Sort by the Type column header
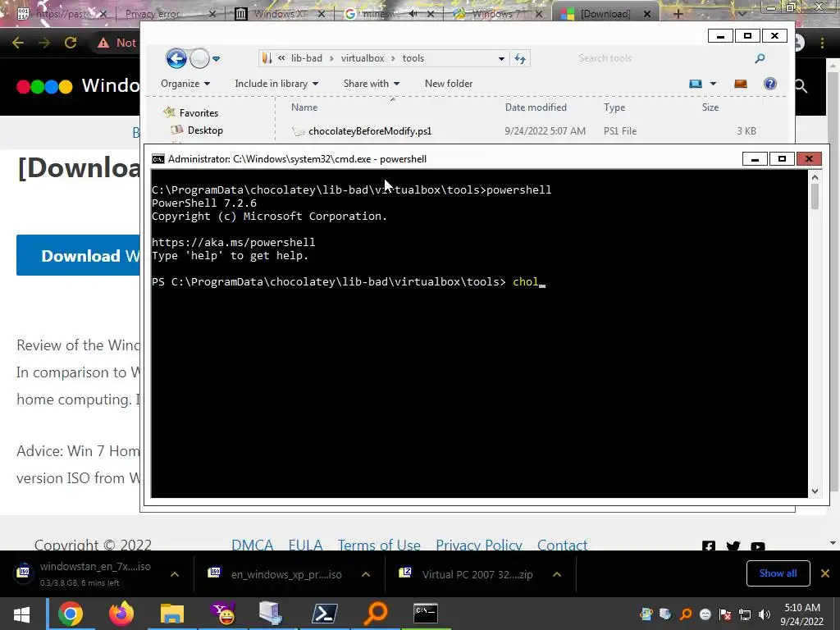840x630 pixels. point(614,107)
